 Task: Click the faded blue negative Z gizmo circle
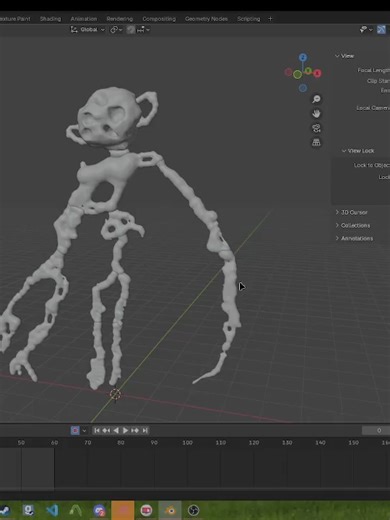(x=303, y=88)
